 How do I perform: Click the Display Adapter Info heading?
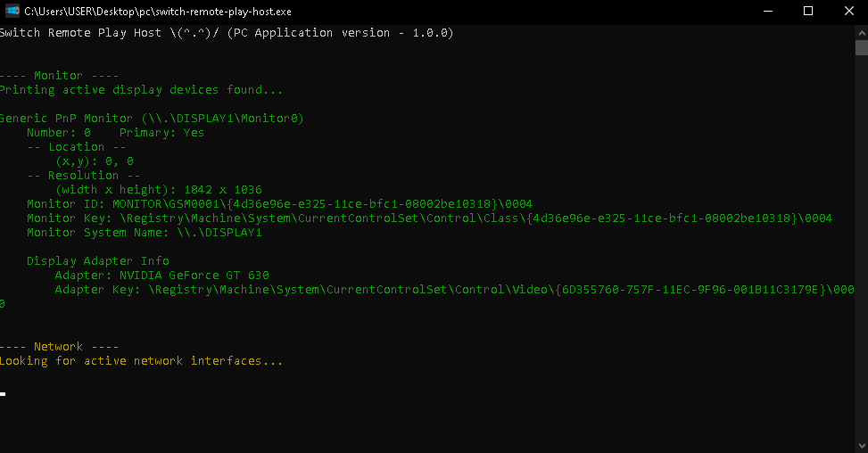[98, 261]
